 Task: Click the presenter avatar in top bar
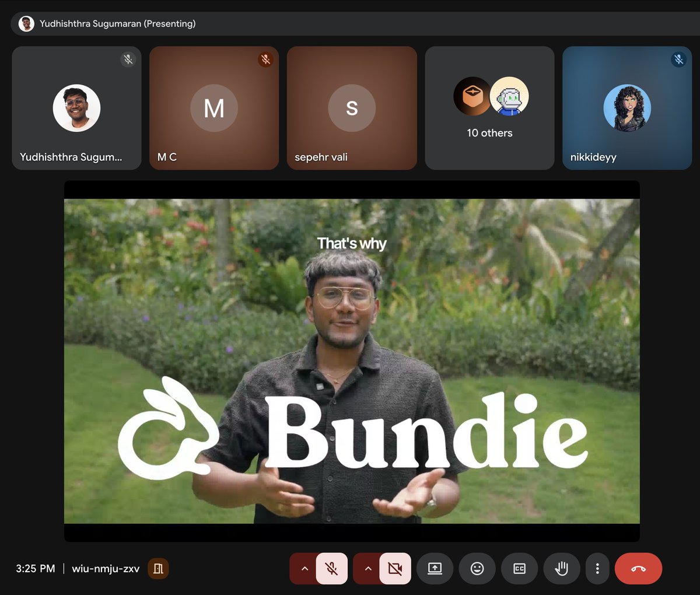(26, 24)
